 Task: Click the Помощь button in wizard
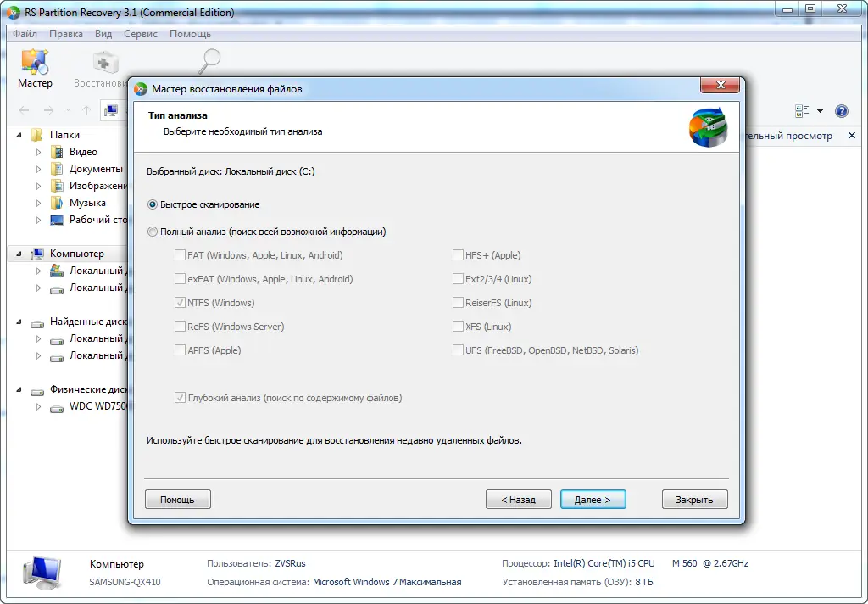tap(178, 500)
